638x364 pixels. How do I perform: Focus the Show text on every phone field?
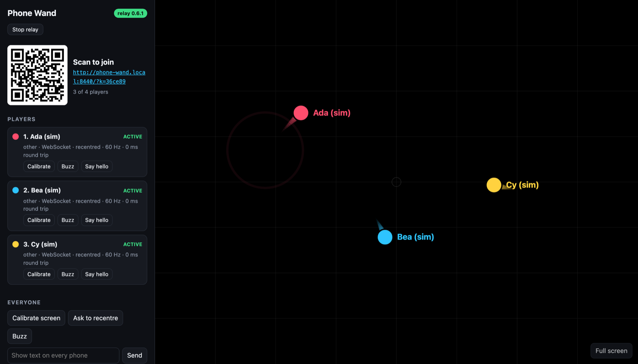(x=63, y=355)
